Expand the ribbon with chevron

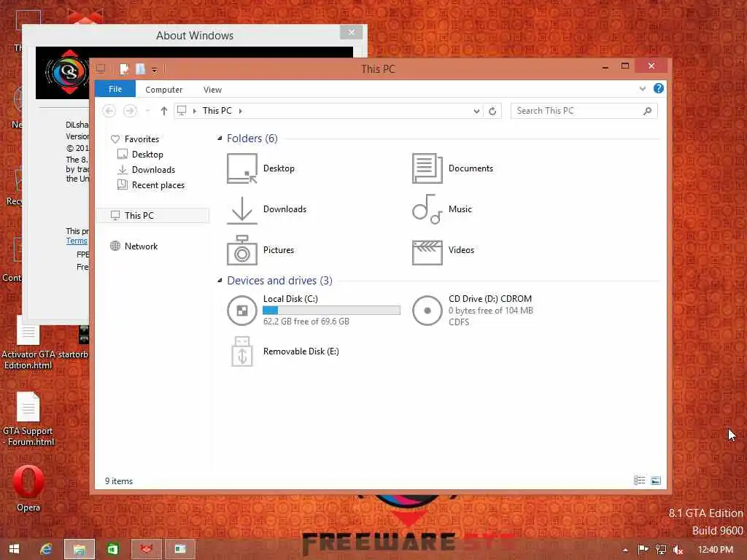(x=642, y=88)
